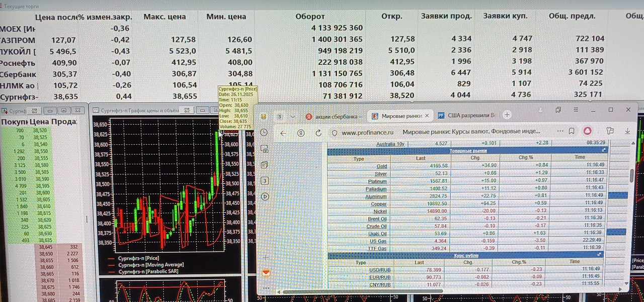
Task: Open the Silver quote link
Action: pos(381,173)
